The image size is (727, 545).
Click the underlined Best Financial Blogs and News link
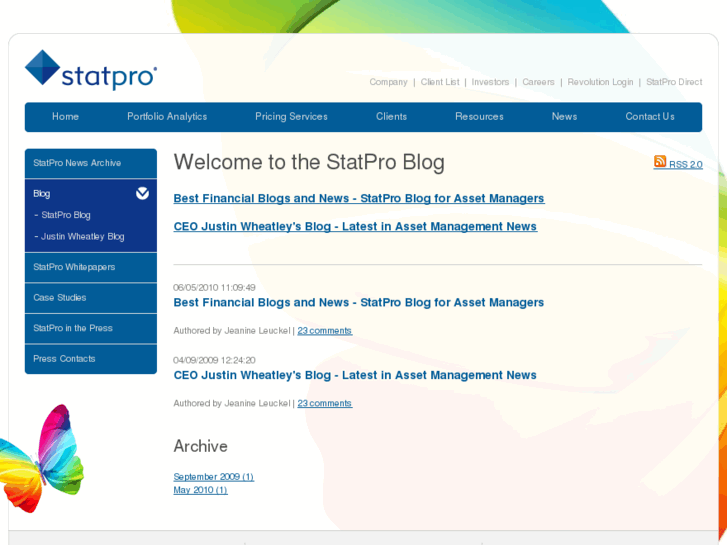[359, 199]
